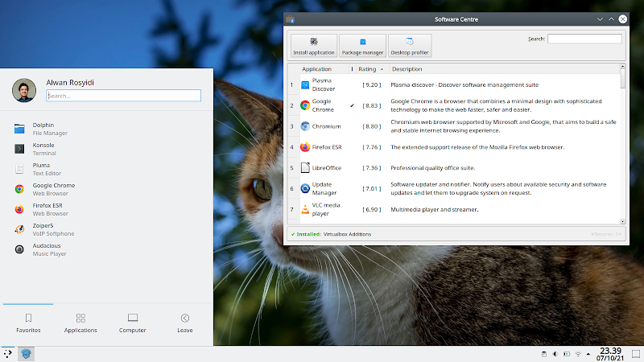This screenshot has width=644, height=362.
Task: Click 'Professional quality office suite.' description
Action: pos(433,168)
